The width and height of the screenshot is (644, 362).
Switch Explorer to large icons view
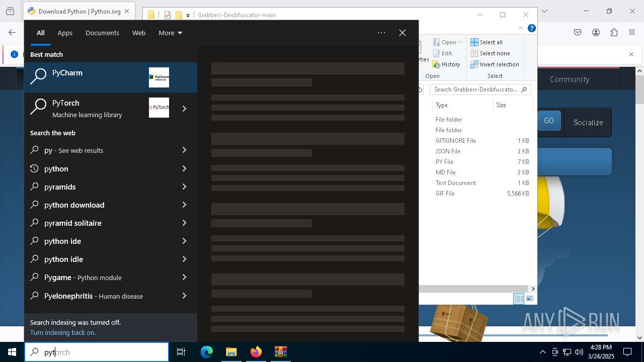tap(530, 299)
